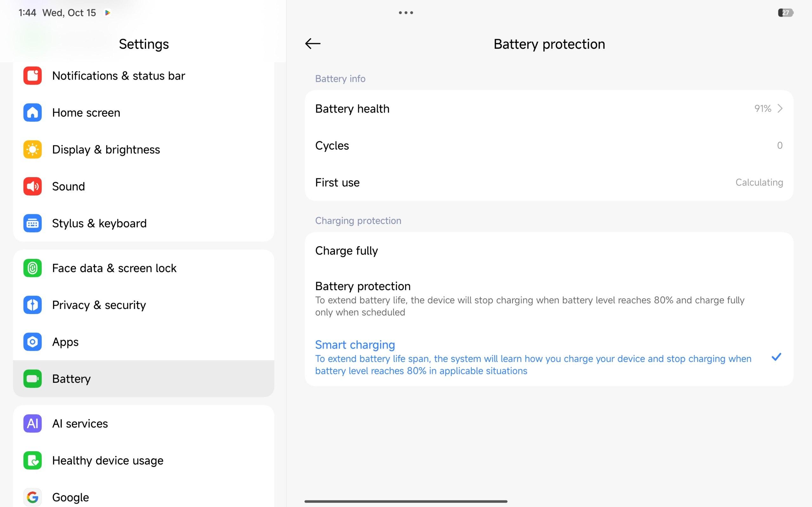Screen dimensions: 812x507
Task: Tap the Display & brightness sun icon
Action: 33,150
